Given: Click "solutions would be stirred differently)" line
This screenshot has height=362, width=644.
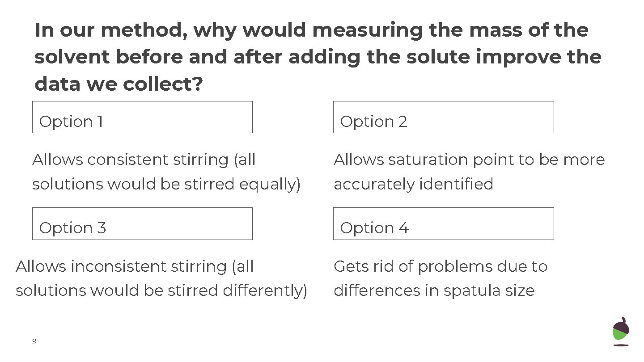Looking at the screenshot, I should [x=161, y=290].
